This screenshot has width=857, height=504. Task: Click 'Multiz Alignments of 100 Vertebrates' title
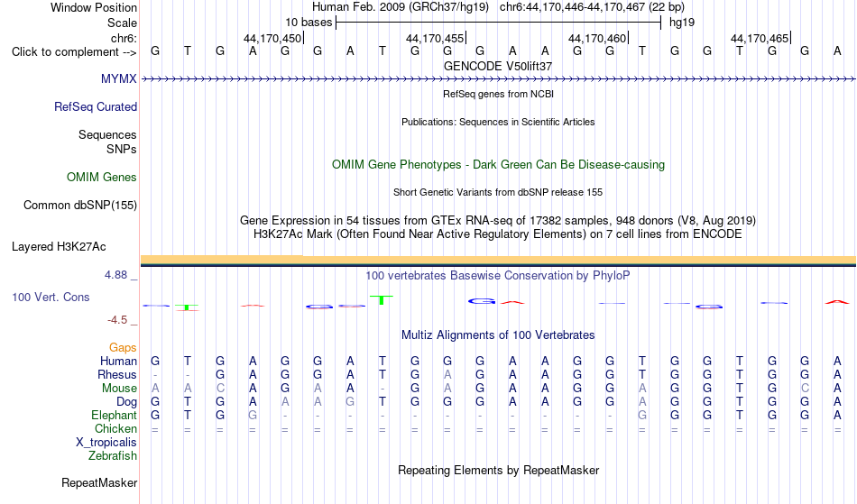tap(498, 334)
